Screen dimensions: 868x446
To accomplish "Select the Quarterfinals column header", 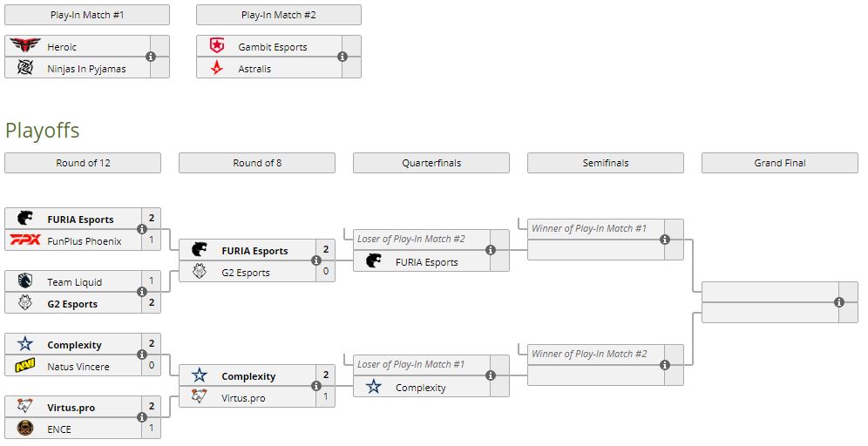I will [x=431, y=163].
